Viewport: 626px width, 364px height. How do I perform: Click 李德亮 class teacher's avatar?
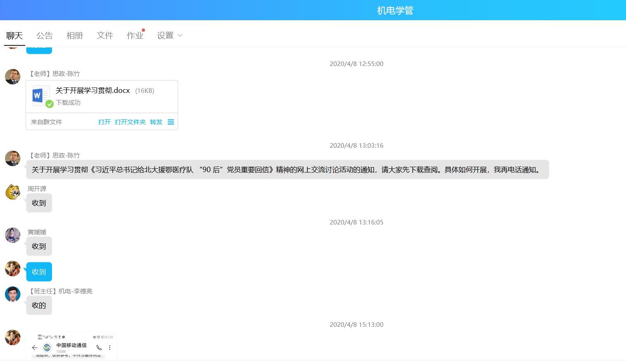coord(13,294)
